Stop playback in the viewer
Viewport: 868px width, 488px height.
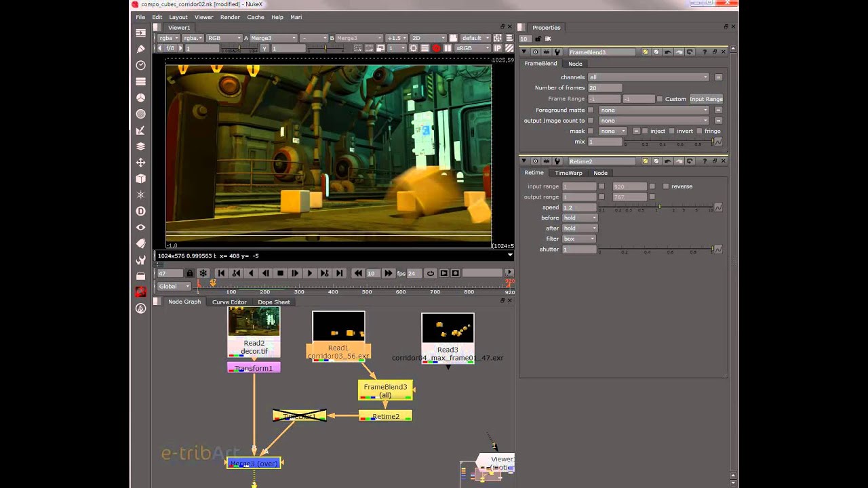280,273
